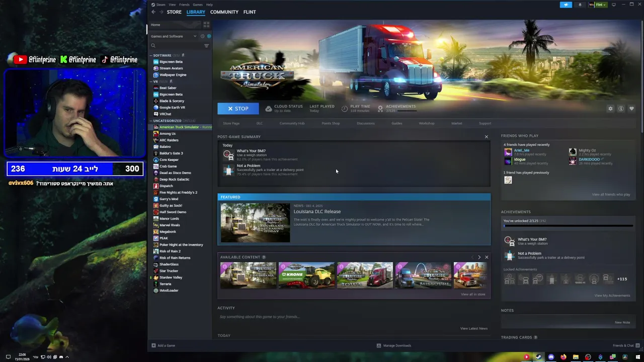Open the volume icon in system tray
This screenshot has height=362, width=644.
pyautogui.click(x=48, y=357)
